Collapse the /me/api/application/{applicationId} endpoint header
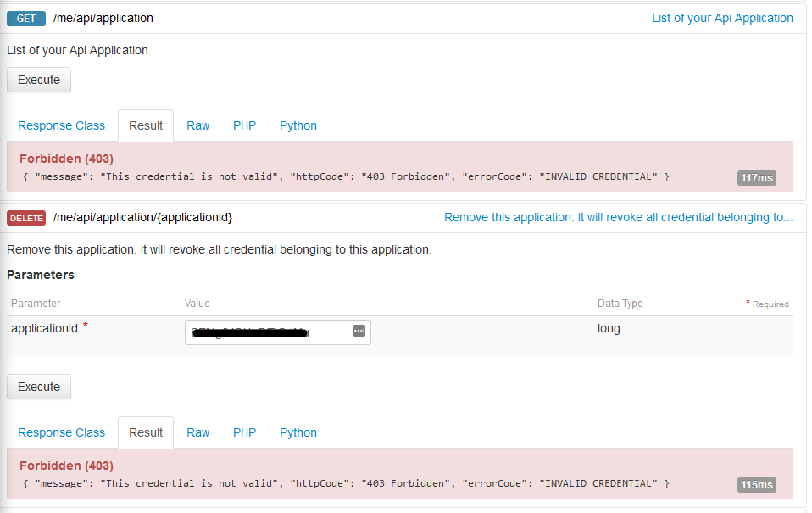Viewport: 812px width, 513px height. [142, 218]
